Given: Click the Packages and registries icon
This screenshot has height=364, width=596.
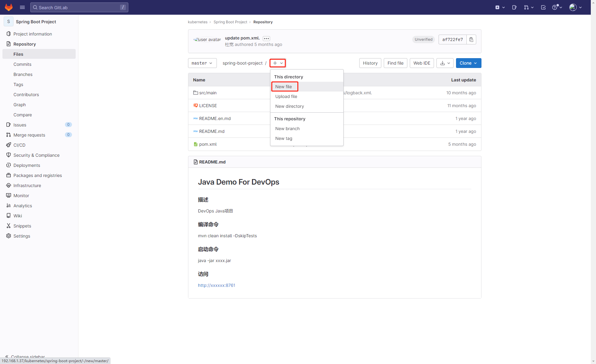Looking at the screenshot, I should (x=9, y=175).
